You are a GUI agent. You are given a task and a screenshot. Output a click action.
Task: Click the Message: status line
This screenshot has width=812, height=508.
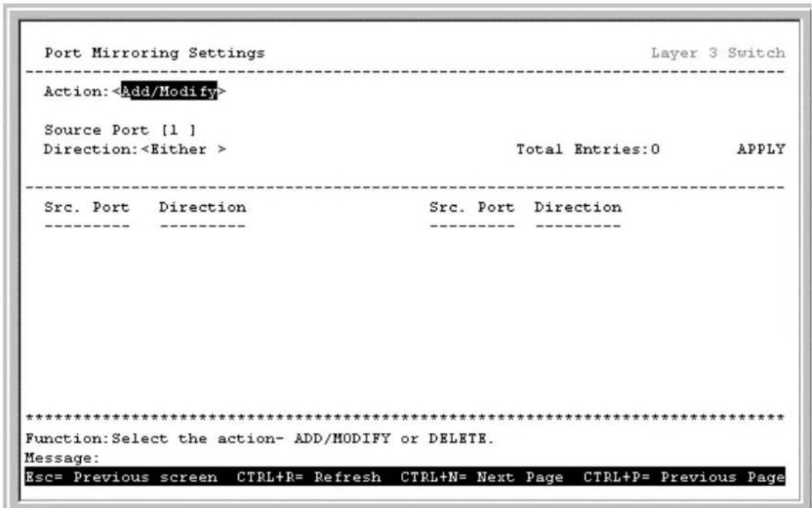coord(62,458)
